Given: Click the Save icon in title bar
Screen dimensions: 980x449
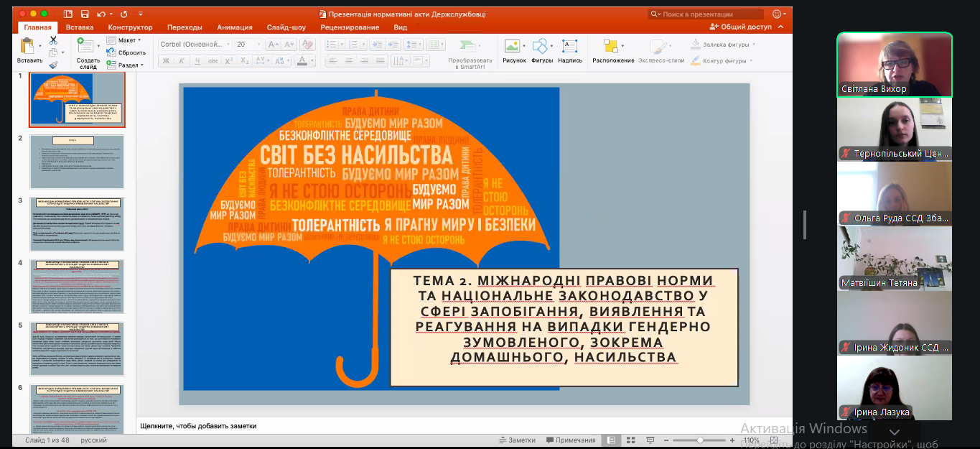Looking at the screenshot, I should 85,14.
